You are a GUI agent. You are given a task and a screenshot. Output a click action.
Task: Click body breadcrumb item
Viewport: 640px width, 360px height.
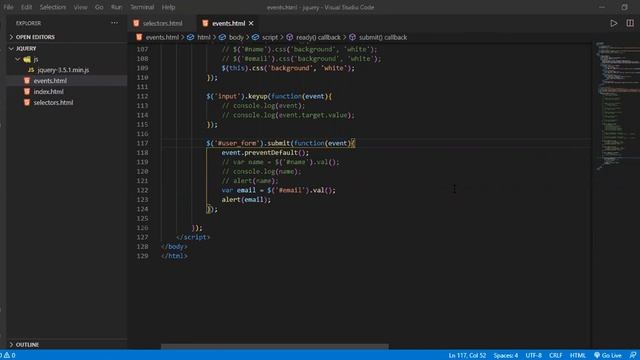[236, 37]
